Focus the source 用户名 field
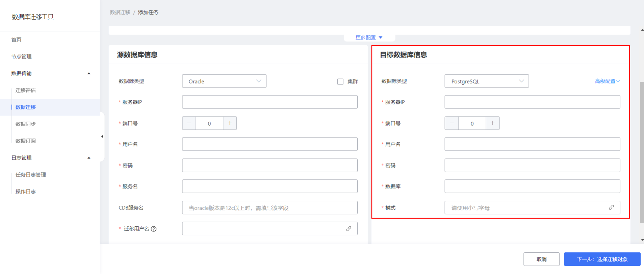This screenshot has width=644, height=274. tap(269, 144)
